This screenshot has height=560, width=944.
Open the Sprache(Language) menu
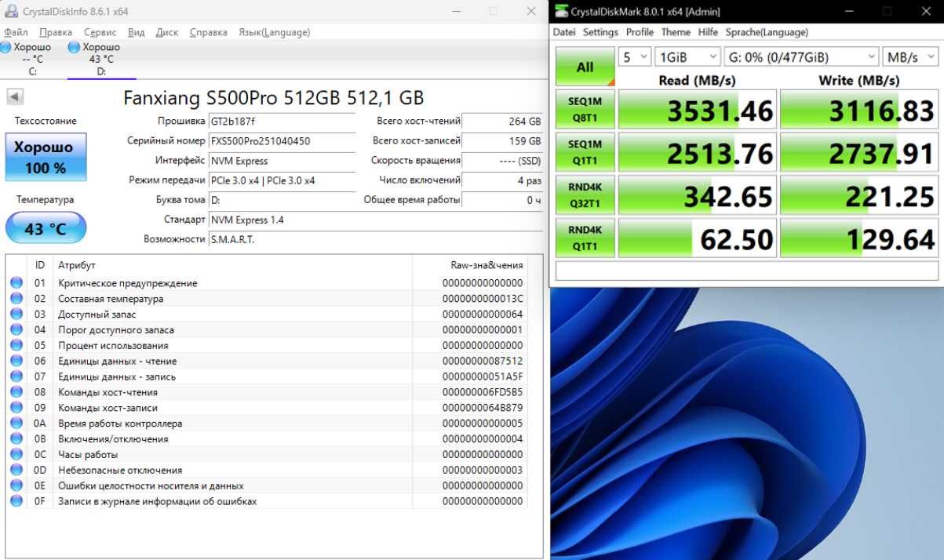[767, 32]
